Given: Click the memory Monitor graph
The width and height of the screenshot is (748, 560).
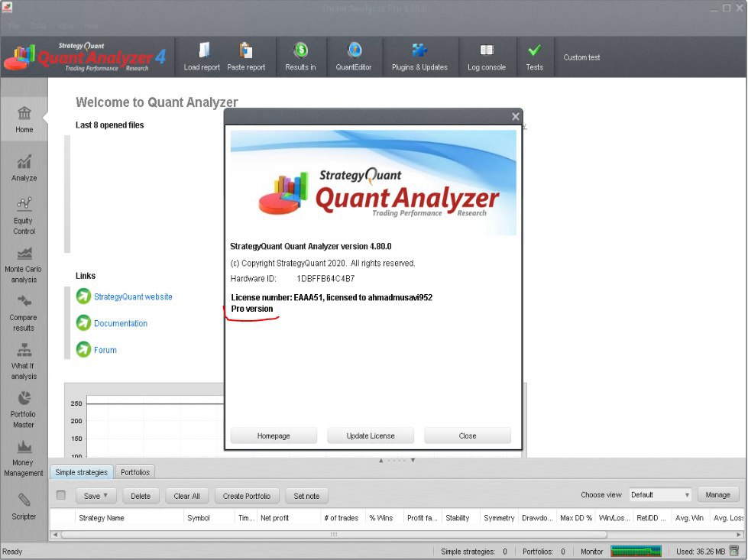Looking at the screenshot, I should coord(636,552).
